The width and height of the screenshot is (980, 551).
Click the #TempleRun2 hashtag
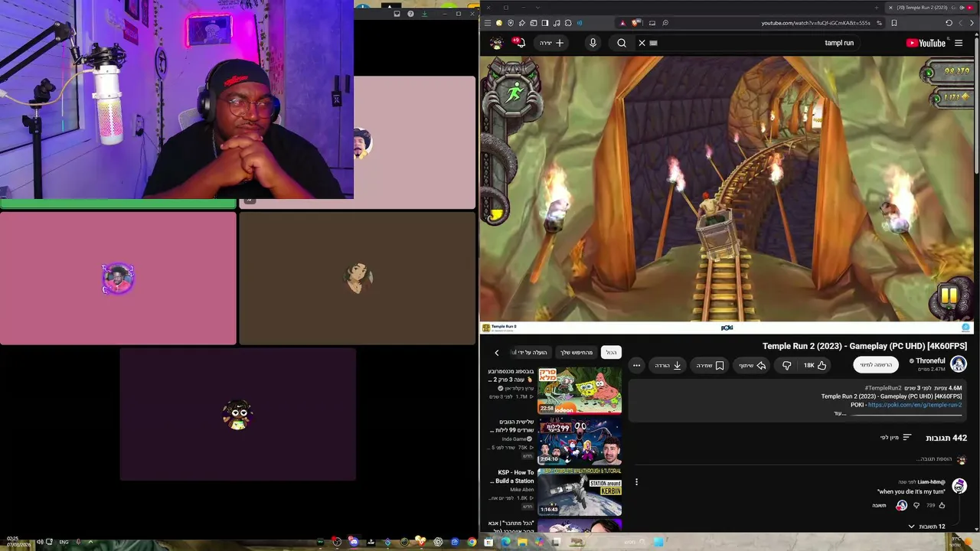coord(884,388)
